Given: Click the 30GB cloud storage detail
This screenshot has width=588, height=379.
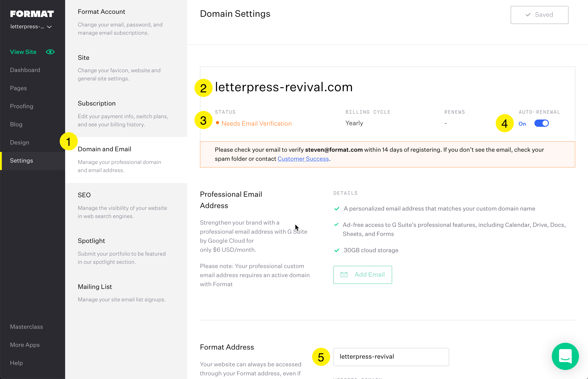Looking at the screenshot, I should click(x=371, y=250).
